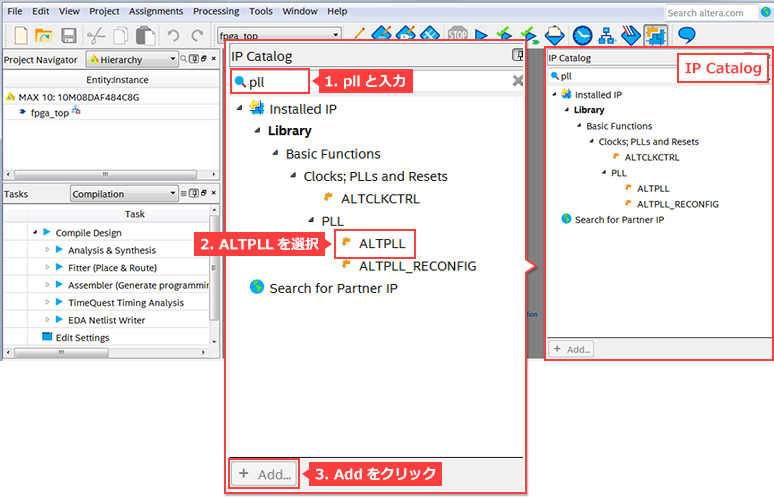Screen dimensions: 774x498
Task: Click the Add... button in the right IP Catalog
Action: pos(571,349)
